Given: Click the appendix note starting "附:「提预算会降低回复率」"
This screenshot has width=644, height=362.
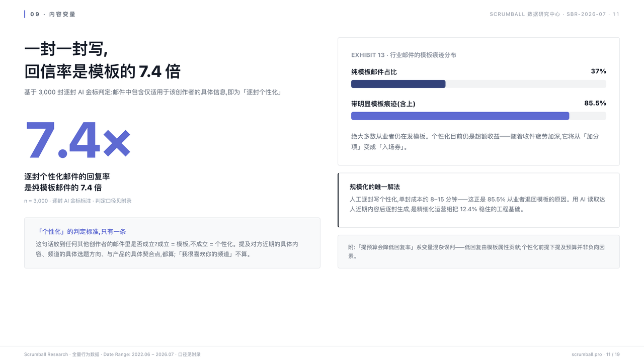Looking at the screenshot, I should [x=477, y=251].
